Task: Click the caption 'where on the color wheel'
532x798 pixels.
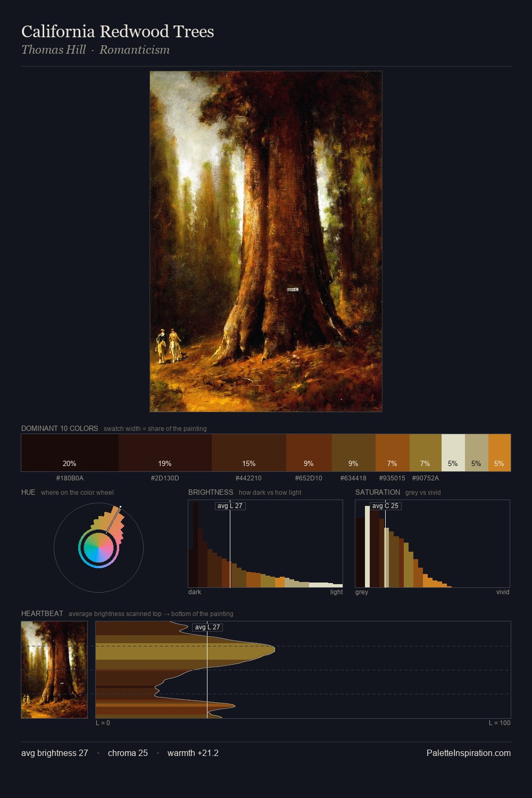Action: click(77, 493)
